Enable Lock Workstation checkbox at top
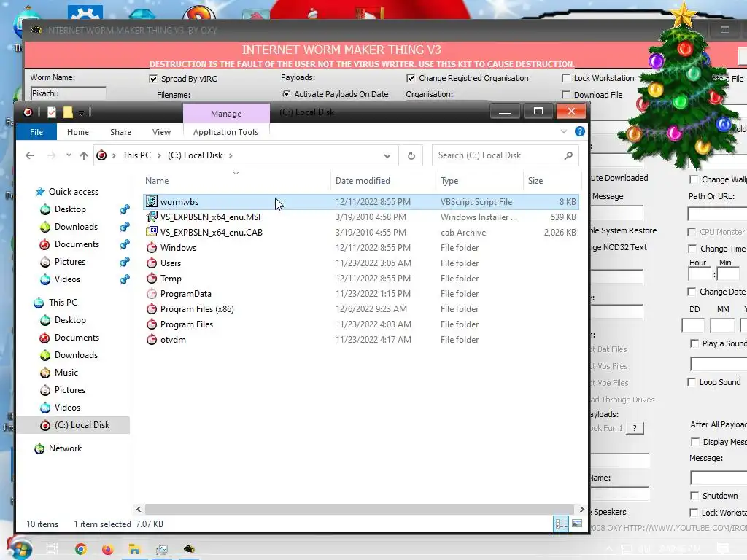Image resolution: width=747 pixels, height=560 pixels. click(566, 78)
